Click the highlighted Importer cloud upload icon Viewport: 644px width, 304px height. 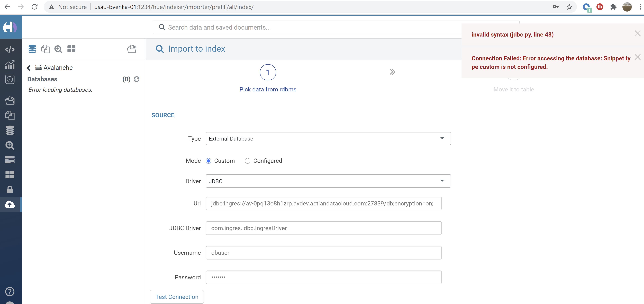10,204
